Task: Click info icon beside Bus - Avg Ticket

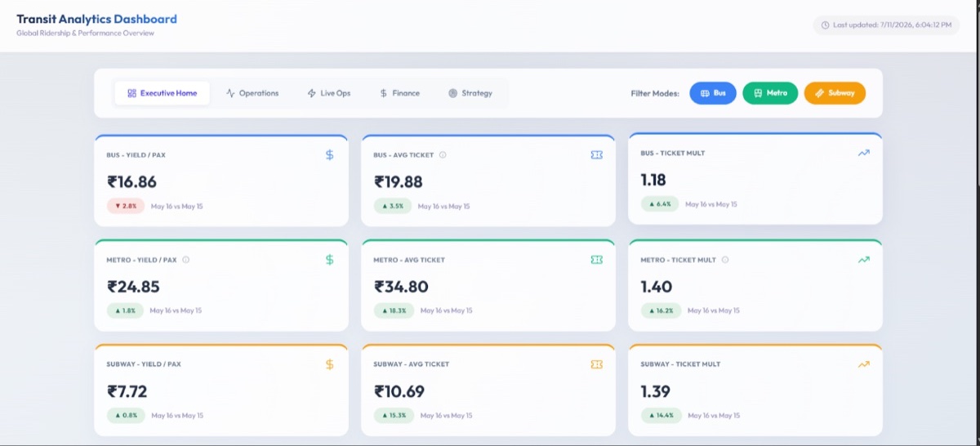Action: click(443, 154)
